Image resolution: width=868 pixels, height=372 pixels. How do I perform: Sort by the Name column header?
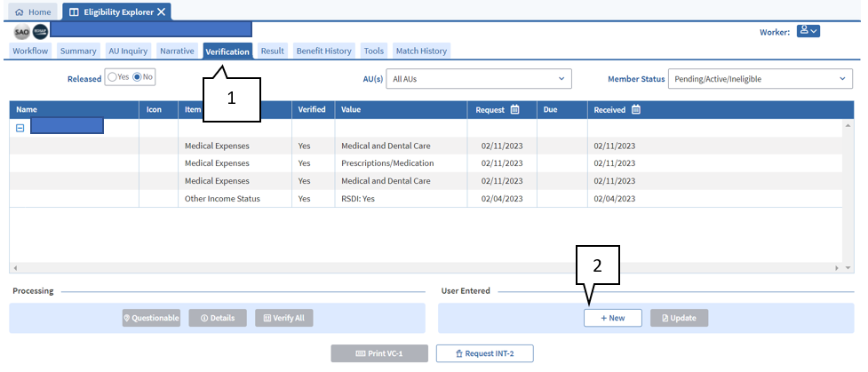74,109
